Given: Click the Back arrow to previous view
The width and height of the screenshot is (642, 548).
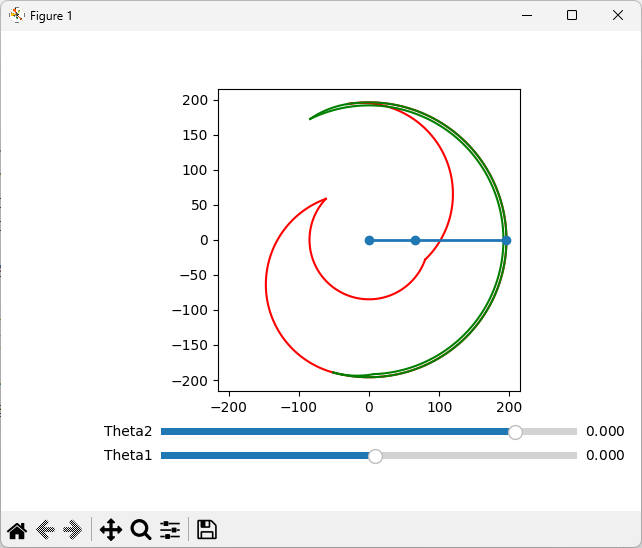Looking at the screenshot, I should click(45, 530).
